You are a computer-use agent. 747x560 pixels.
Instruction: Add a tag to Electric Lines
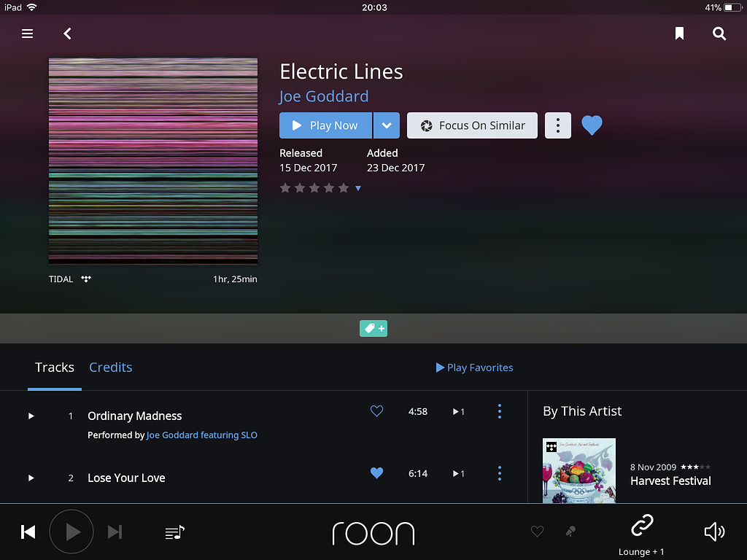373,328
